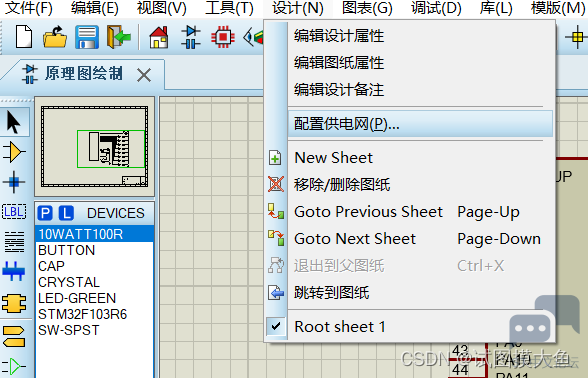The height and width of the screenshot is (378, 588).
Task: Click the schematic overview thumbnail
Action: point(94,146)
